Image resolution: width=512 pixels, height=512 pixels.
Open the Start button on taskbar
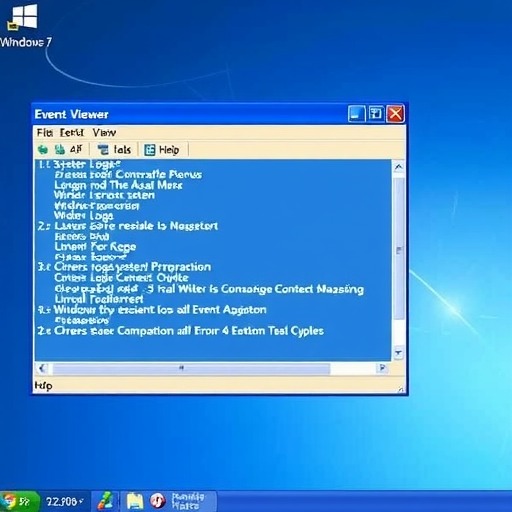click(x=19, y=501)
